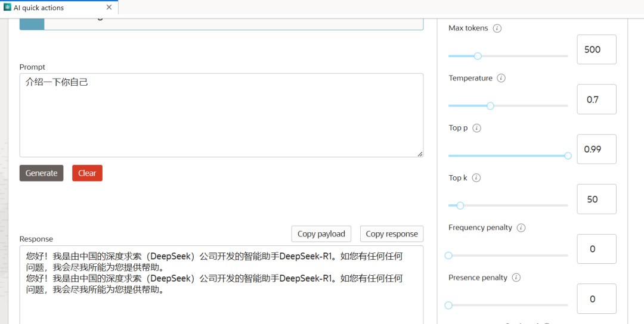Click the Frequency penalty slider handle
Image resolution: width=644 pixels, height=324 pixels.
448,256
